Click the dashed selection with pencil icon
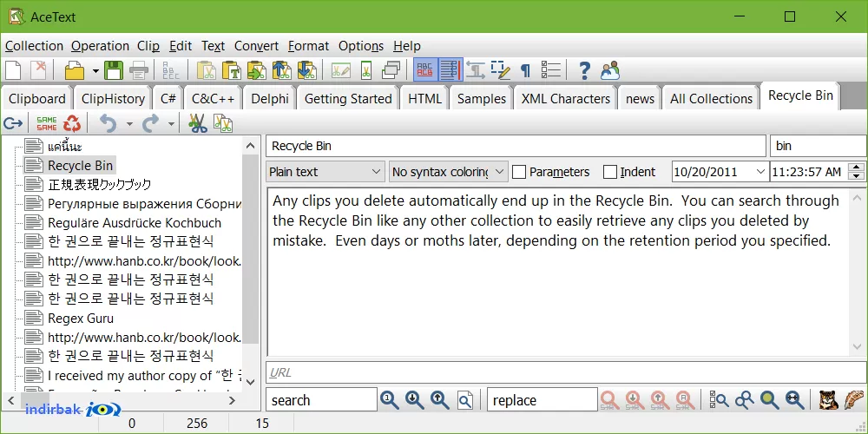The width and height of the screenshot is (868, 434). click(x=501, y=70)
